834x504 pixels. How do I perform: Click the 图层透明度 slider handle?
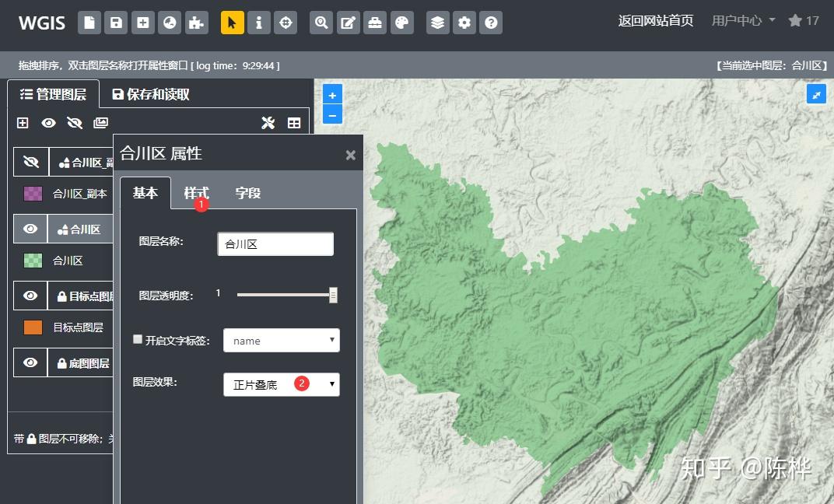point(333,295)
